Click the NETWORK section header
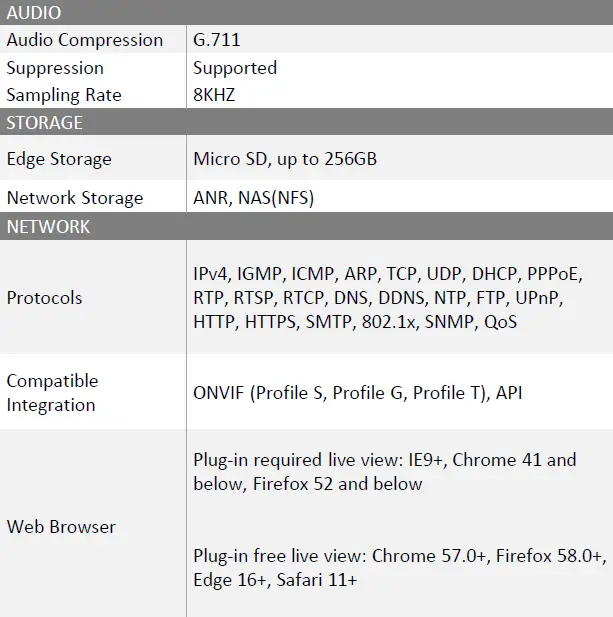This screenshot has width=613, height=617. (x=48, y=227)
